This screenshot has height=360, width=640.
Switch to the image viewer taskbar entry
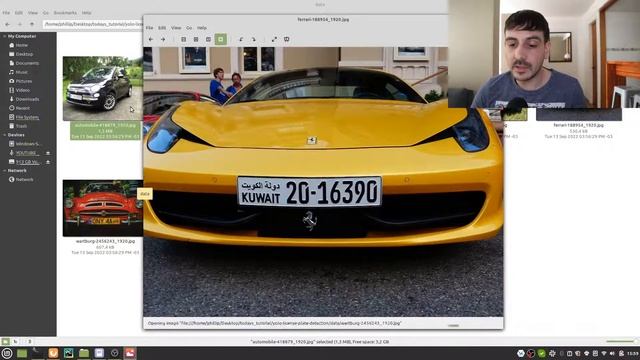click(130, 353)
